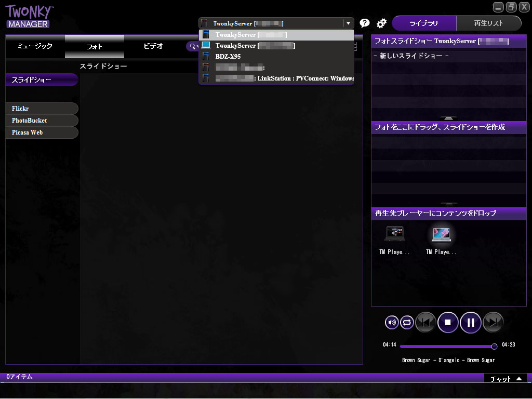Collapse the chat panel arrow
This screenshot has width=532, height=399.
(520, 378)
